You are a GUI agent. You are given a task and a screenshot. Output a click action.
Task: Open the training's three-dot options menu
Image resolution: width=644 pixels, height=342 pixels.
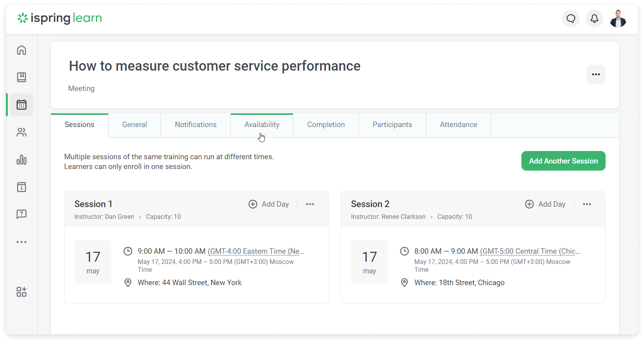point(595,75)
